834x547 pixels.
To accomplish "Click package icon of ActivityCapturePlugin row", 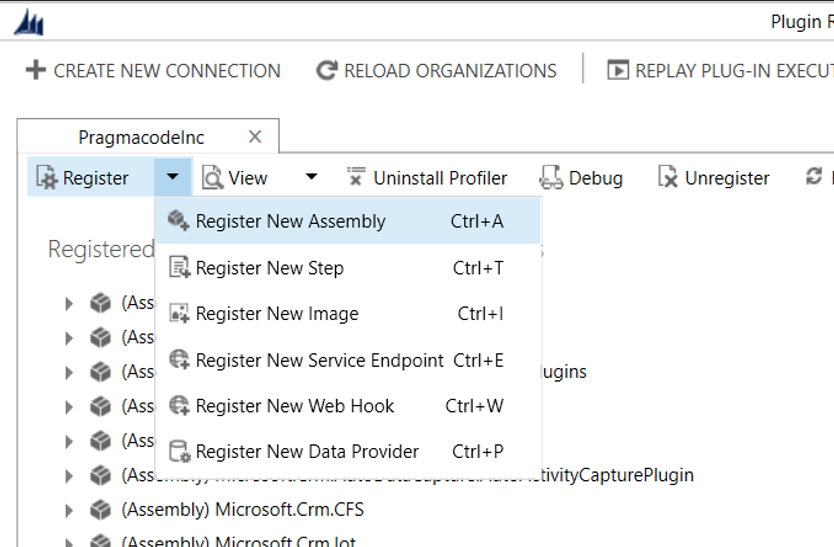I will 101,475.
